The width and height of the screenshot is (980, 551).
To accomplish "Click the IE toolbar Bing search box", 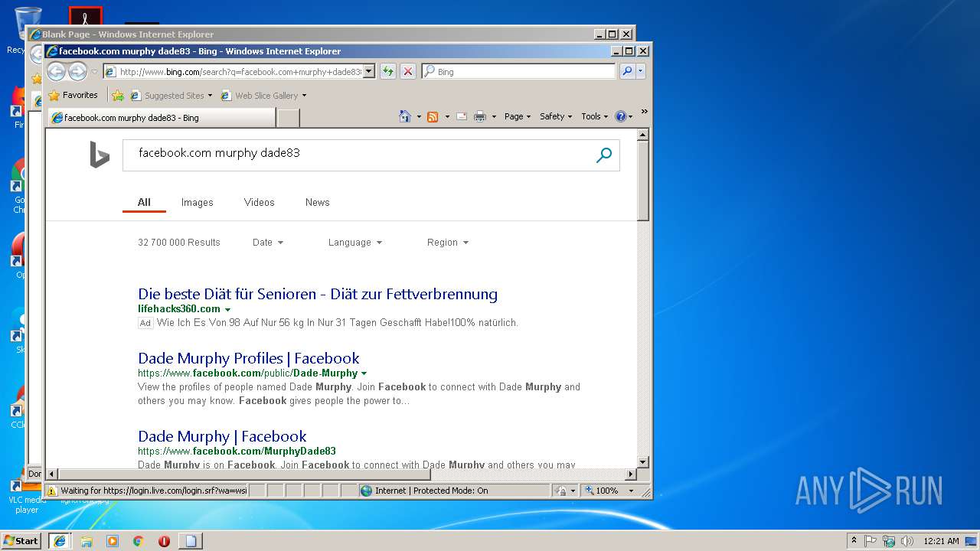I will coord(518,71).
